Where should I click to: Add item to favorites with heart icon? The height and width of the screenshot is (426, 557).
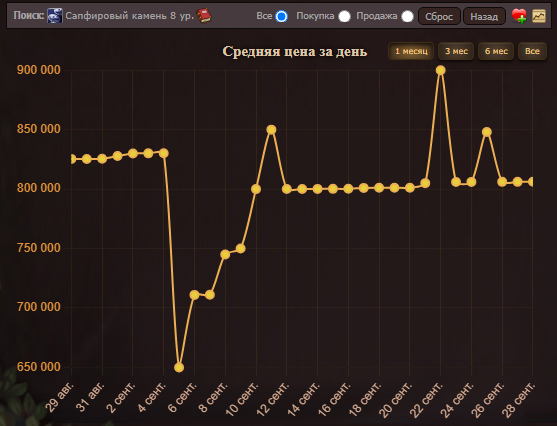coord(519,16)
